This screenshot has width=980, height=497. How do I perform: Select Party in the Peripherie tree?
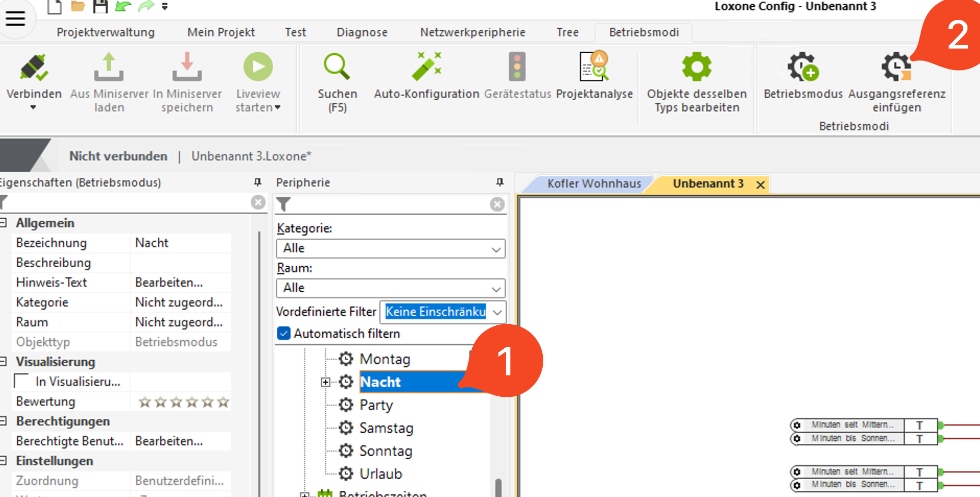(376, 405)
